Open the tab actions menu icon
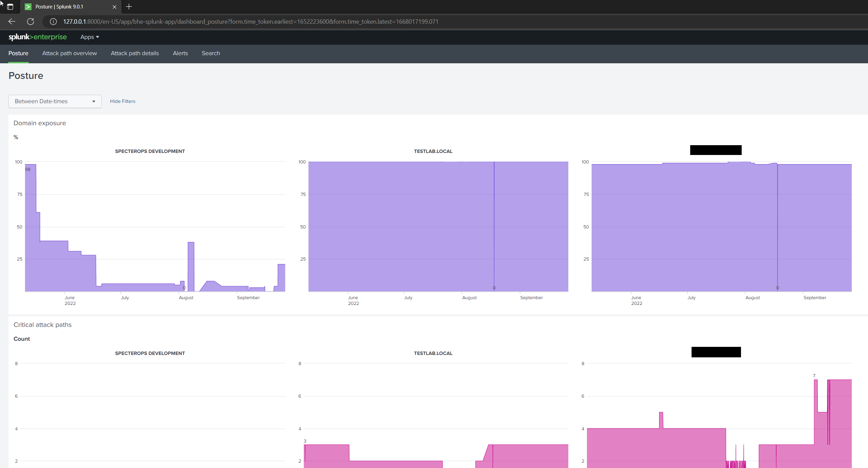868x468 pixels. click(x=10, y=6)
